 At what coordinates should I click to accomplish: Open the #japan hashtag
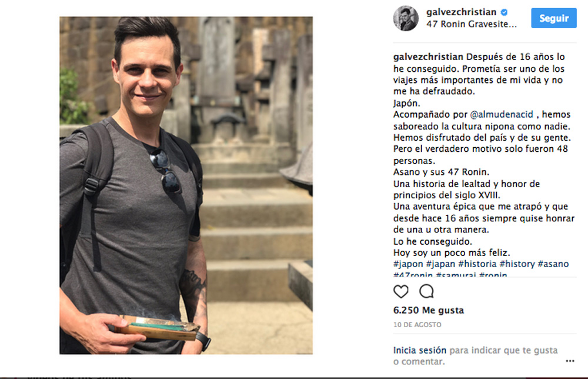click(440, 264)
